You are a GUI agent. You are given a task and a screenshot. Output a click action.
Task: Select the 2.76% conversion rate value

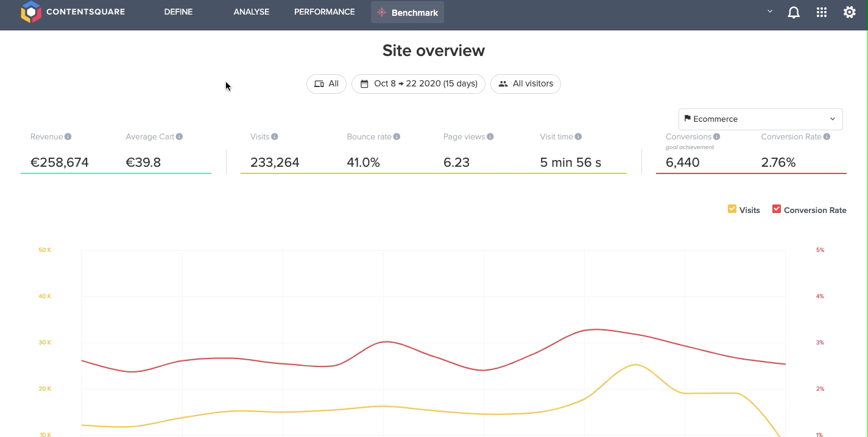tap(778, 163)
